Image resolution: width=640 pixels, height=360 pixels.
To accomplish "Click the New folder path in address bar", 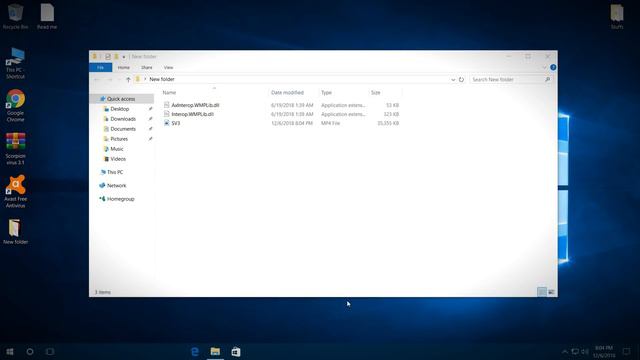I will point(162,79).
